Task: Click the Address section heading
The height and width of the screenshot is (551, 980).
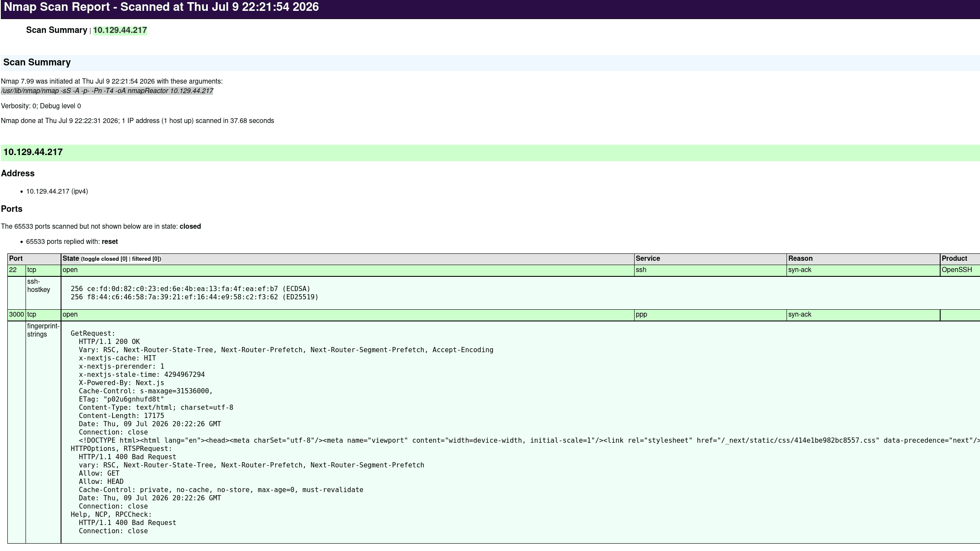Action: point(18,173)
